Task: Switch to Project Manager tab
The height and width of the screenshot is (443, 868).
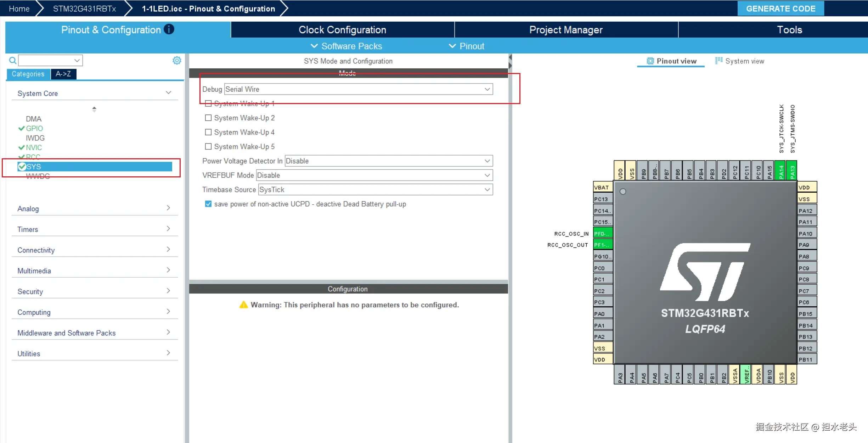Action: (x=566, y=30)
